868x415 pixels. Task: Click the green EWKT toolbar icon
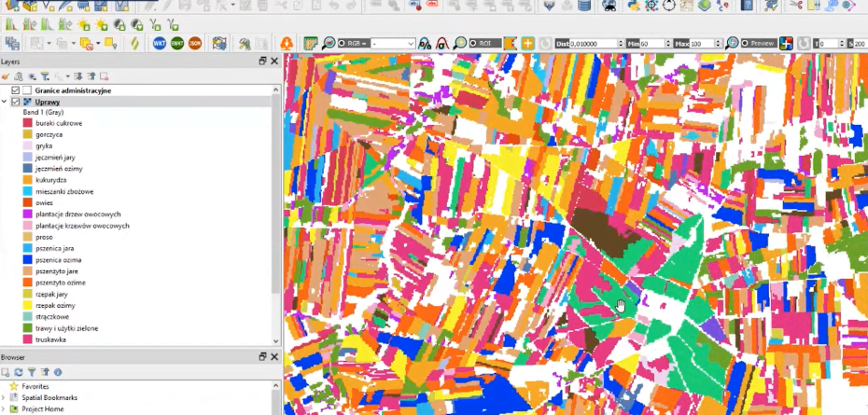tap(177, 44)
